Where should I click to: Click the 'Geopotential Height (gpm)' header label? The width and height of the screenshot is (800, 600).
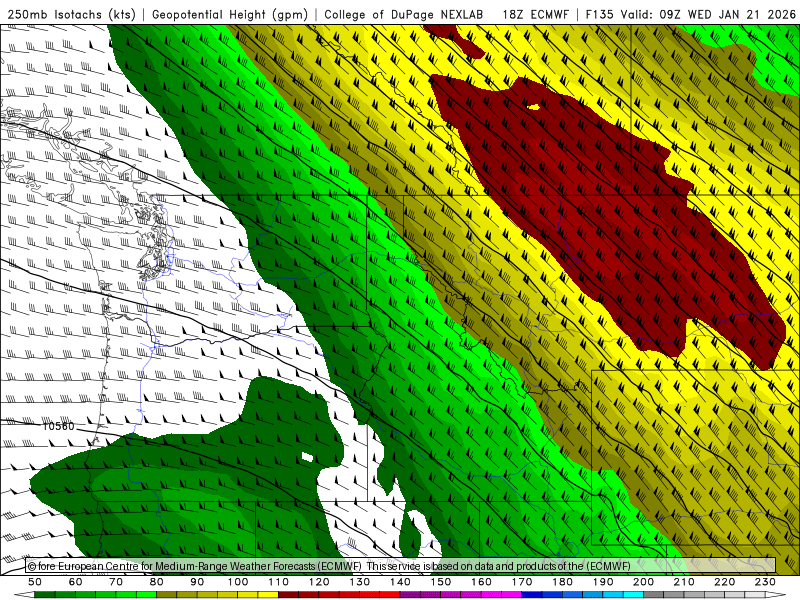coord(230,14)
